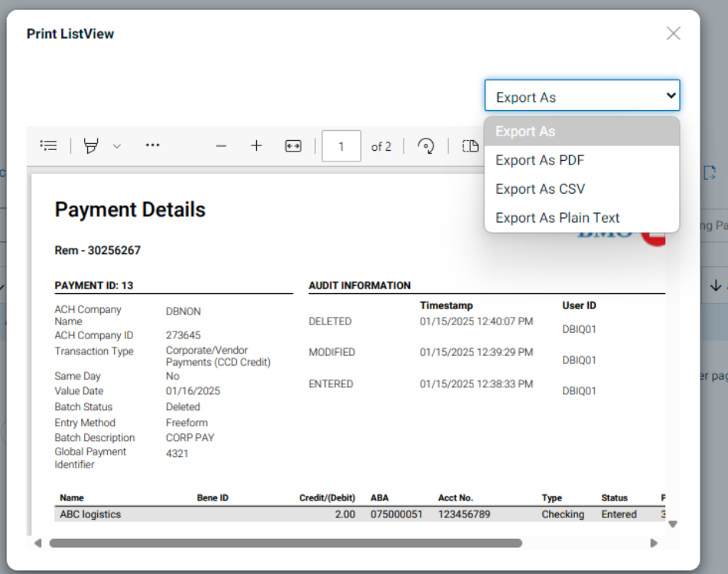Viewport: 728px width, 574px height.
Task: Click the '01/16/2025' value date
Action: [193, 391]
